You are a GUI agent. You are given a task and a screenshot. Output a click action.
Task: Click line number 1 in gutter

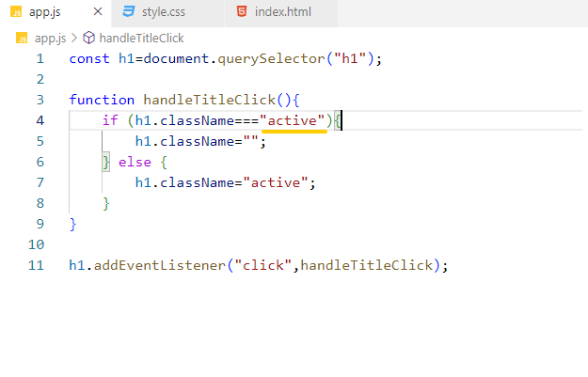(x=40, y=59)
